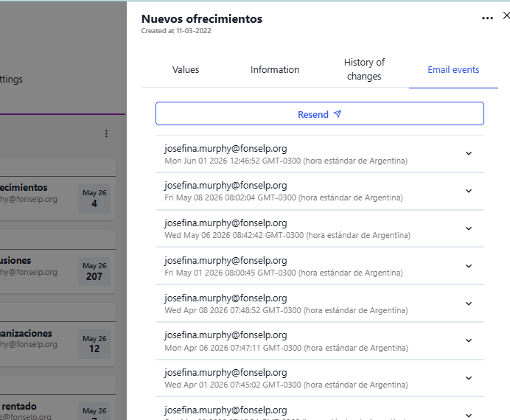Open the three-dot more options menu

pos(487,18)
